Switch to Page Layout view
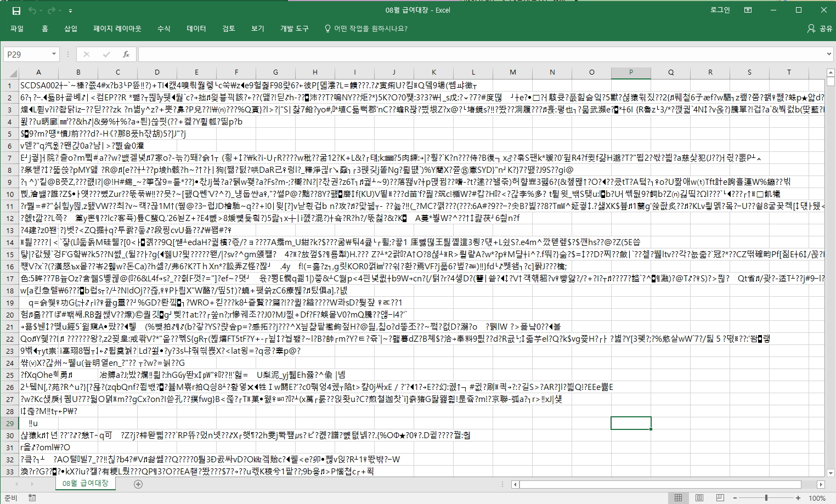 point(699,498)
